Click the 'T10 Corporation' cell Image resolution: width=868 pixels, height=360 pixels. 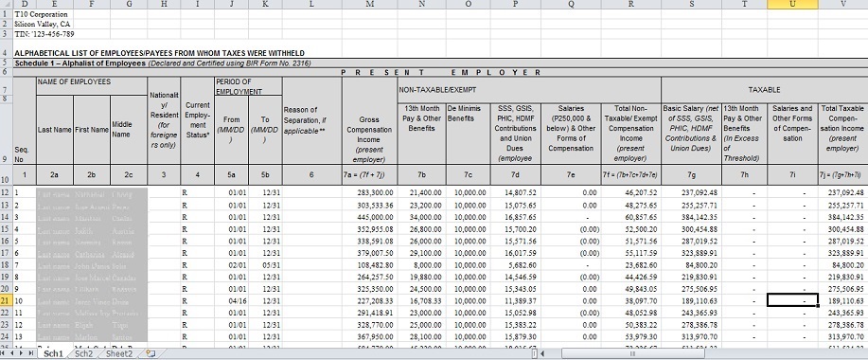click(42, 14)
